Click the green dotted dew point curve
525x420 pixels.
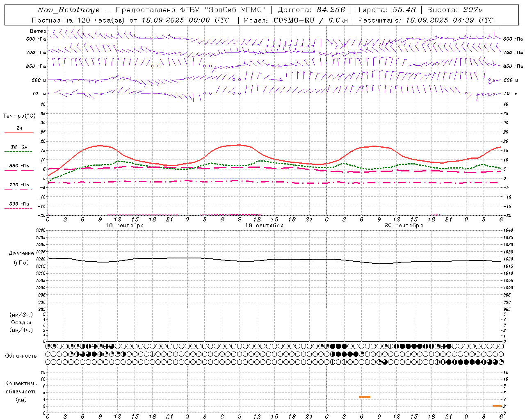(x=275, y=164)
